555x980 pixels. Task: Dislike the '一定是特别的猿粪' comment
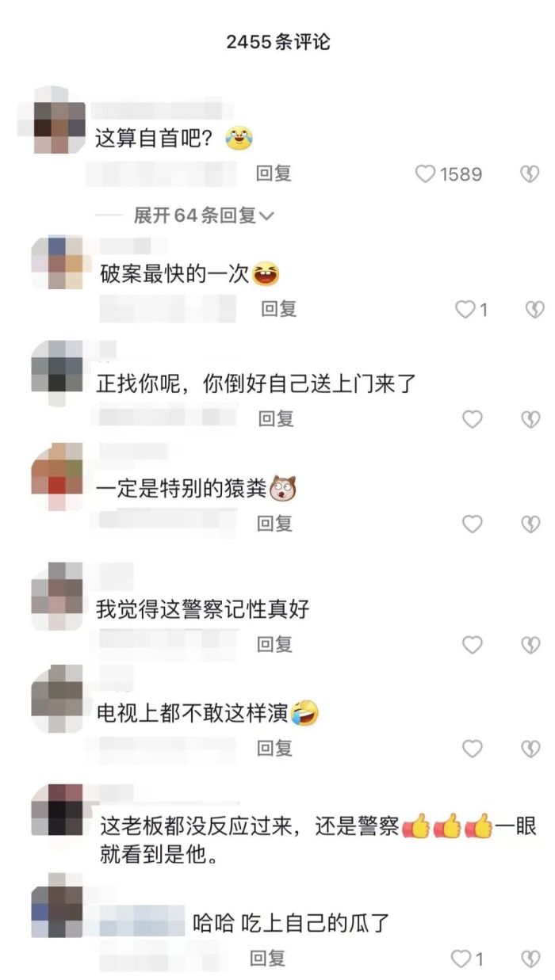[530, 524]
